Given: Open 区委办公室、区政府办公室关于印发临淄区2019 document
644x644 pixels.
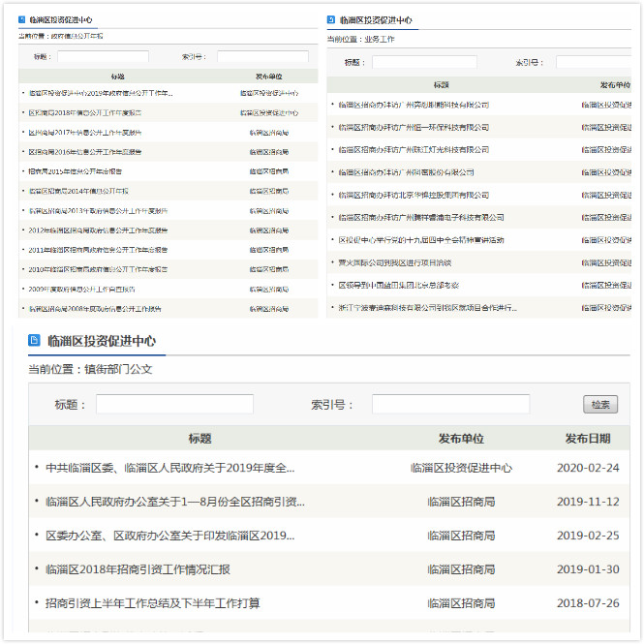Looking at the screenshot, I should click(169, 536).
